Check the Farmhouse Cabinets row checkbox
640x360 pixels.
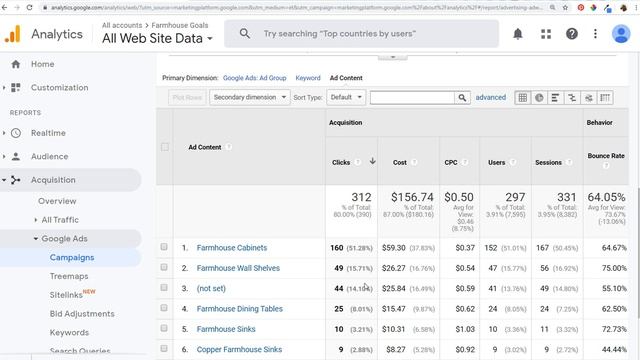click(x=164, y=247)
